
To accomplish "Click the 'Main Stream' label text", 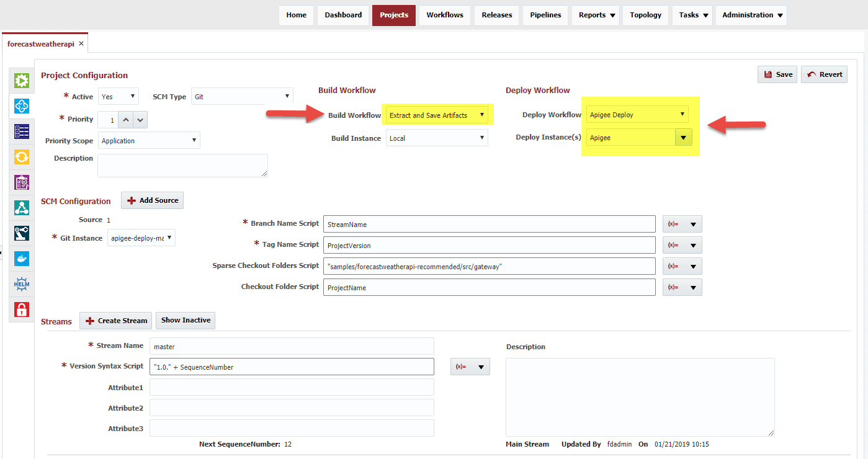I will tap(527, 444).
